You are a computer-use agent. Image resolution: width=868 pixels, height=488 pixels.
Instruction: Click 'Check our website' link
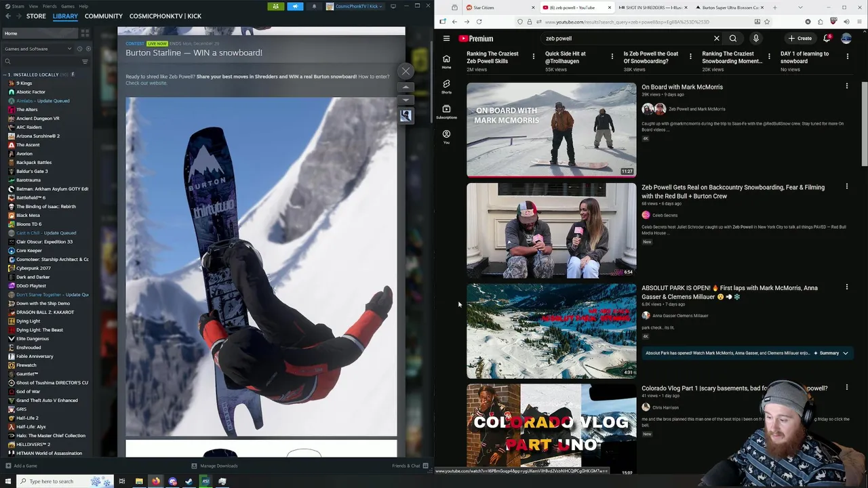coord(146,83)
